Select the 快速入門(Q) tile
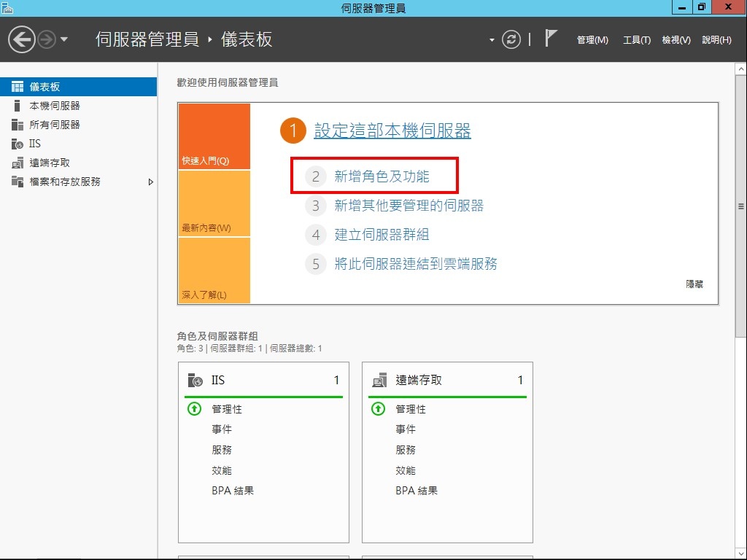 (214, 136)
